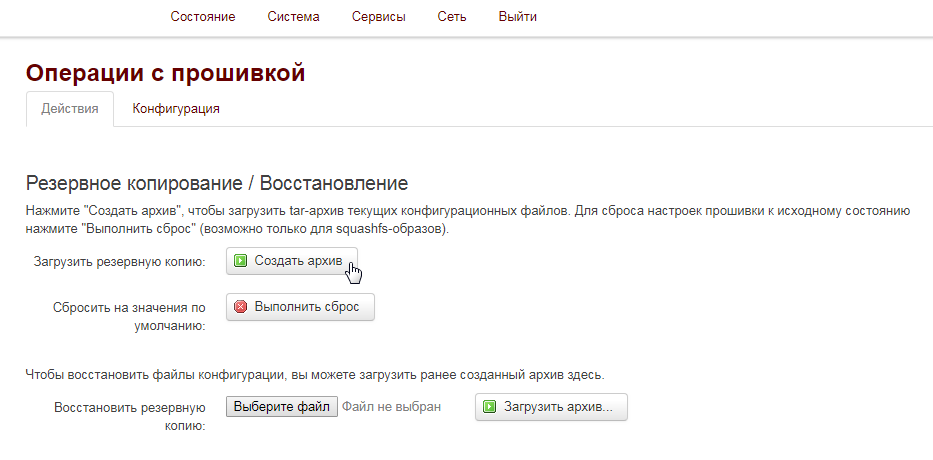
Task: Click the Выберите файл button
Action: point(281,407)
